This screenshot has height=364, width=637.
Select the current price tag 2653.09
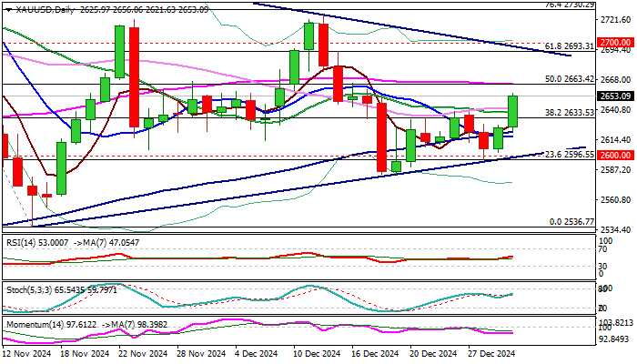[616, 96]
